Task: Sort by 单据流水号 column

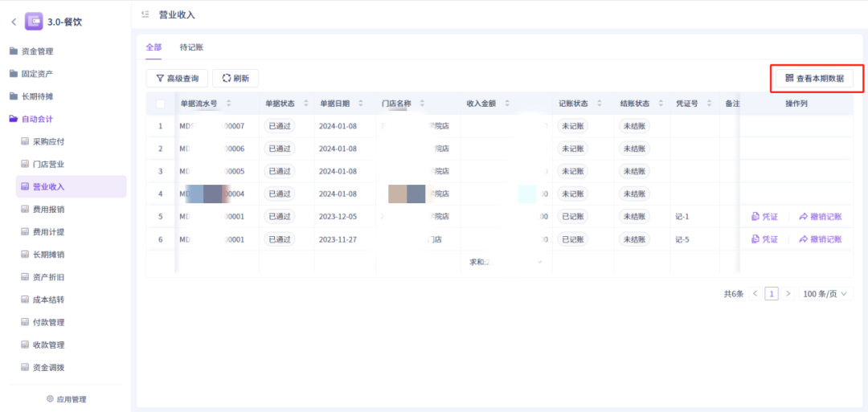Action: pos(229,104)
